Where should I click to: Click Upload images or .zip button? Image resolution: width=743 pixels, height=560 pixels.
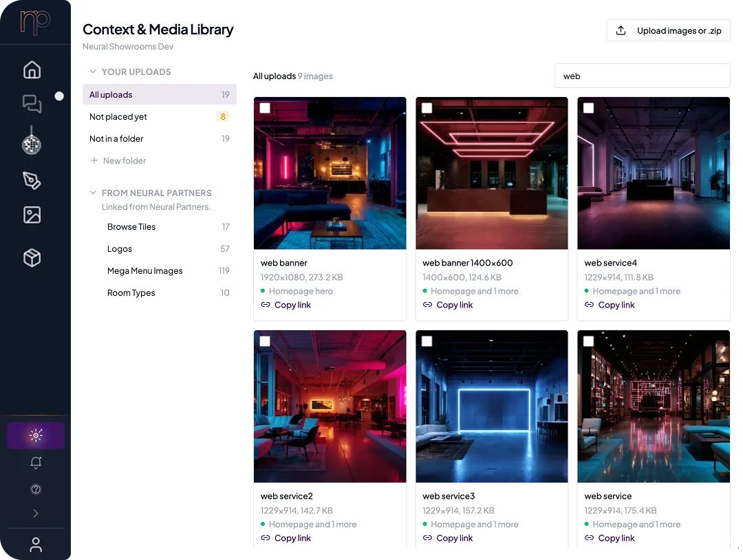point(668,30)
